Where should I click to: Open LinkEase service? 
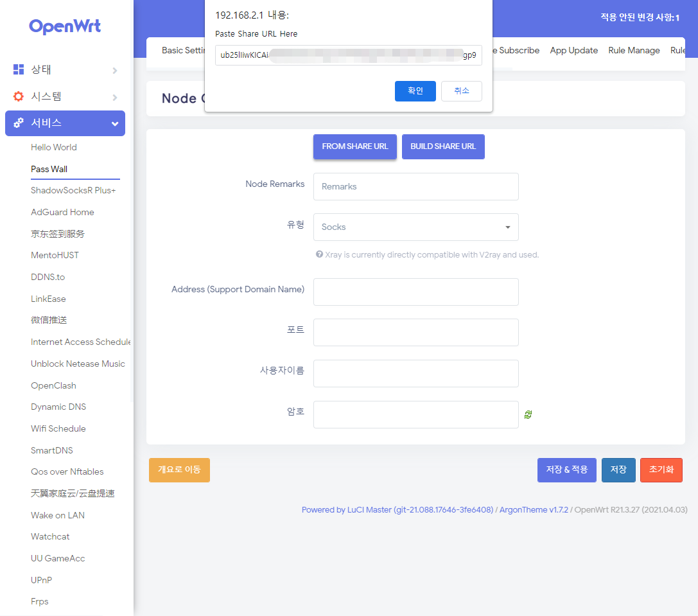click(x=48, y=299)
